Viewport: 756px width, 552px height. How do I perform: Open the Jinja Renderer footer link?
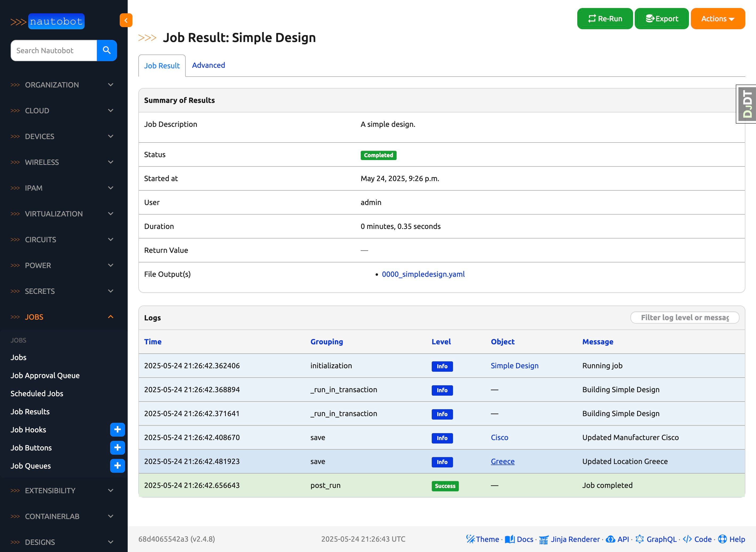569,539
